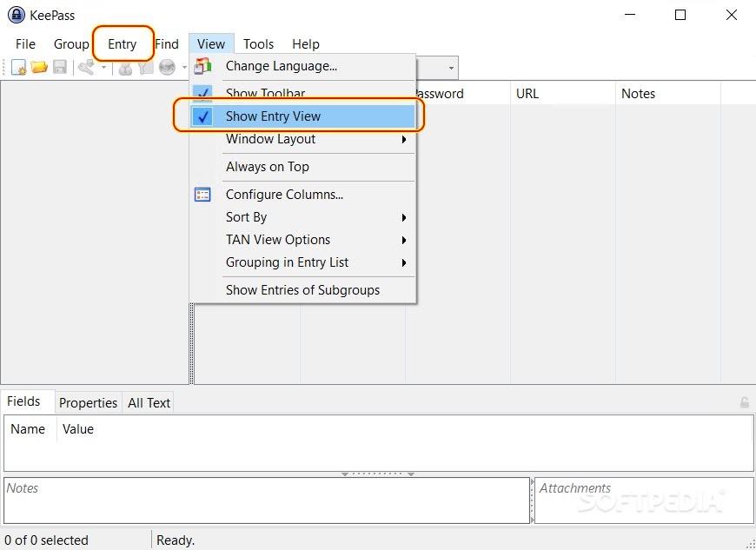Open dropdown arrow beside the globe icon
The image size is (756, 550).
pos(184,68)
